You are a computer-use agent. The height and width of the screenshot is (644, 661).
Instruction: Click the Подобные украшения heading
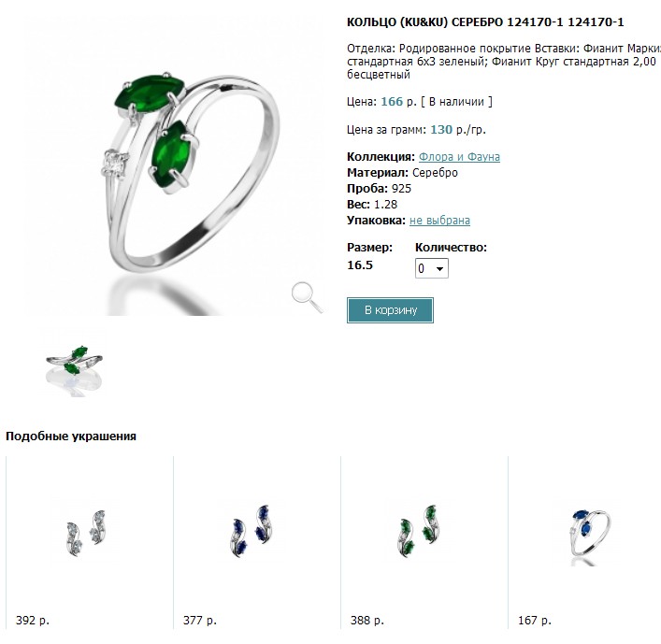point(71,436)
